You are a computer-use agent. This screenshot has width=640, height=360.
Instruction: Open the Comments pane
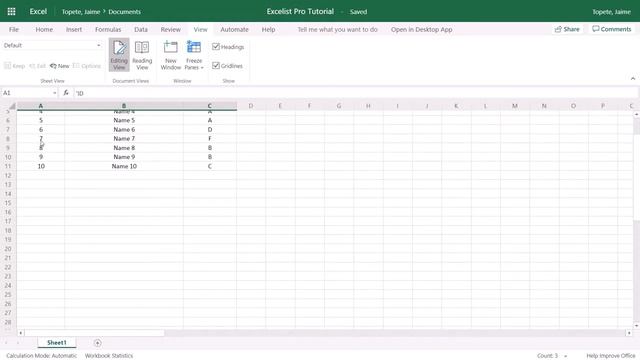click(611, 29)
